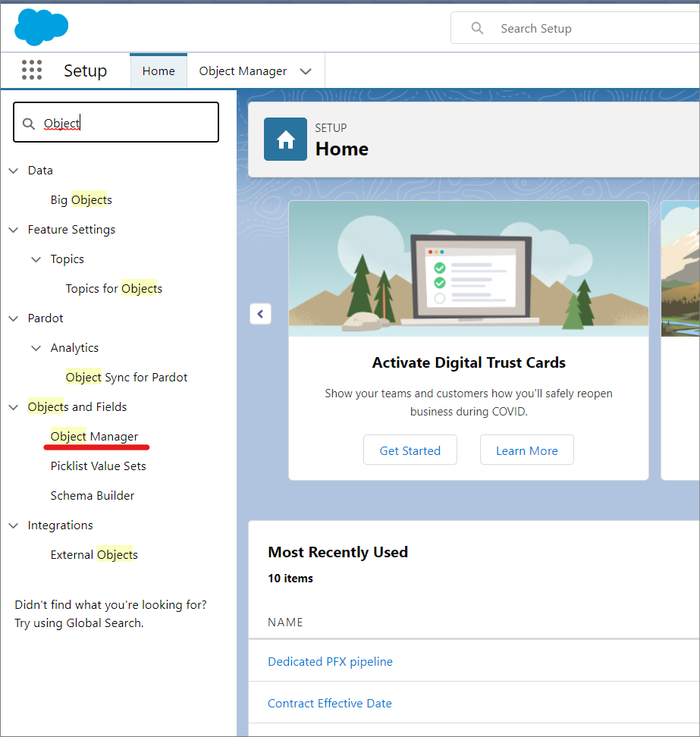Open Topics for Objects item

click(114, 289)
